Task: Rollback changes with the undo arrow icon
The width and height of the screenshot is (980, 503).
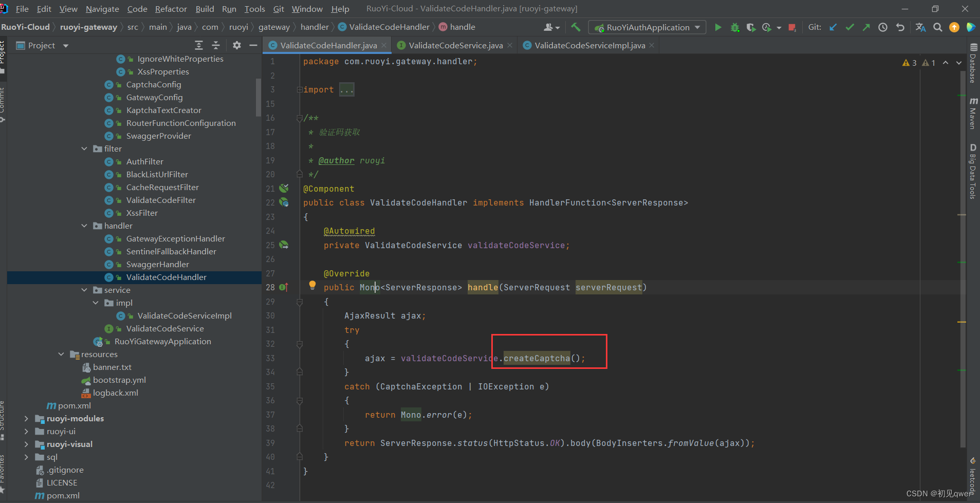Action: pyautogui.click(x=900, y=27)
